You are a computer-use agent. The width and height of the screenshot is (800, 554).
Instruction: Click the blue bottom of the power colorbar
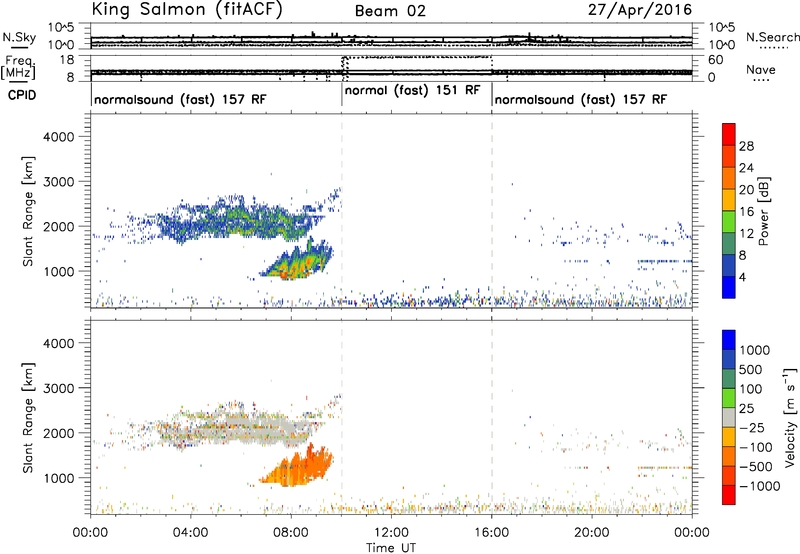(729, 287)
